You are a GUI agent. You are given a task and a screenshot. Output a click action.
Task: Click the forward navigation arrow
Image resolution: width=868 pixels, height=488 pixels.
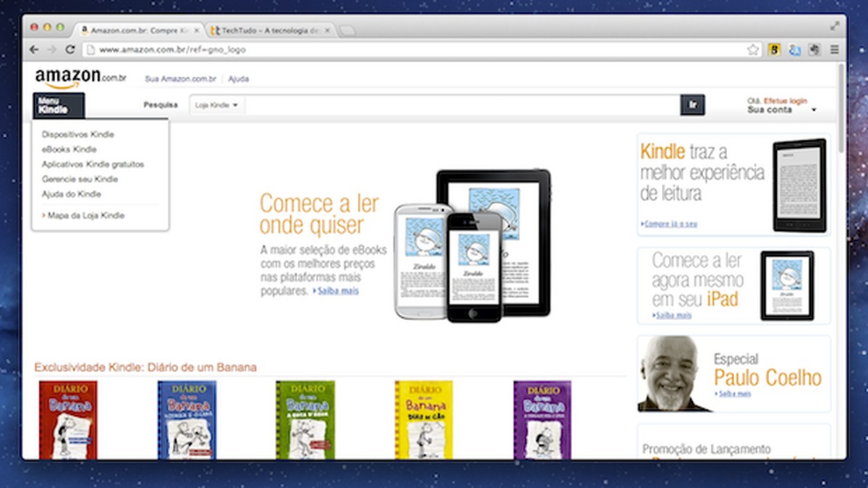[x=51, y=49]
